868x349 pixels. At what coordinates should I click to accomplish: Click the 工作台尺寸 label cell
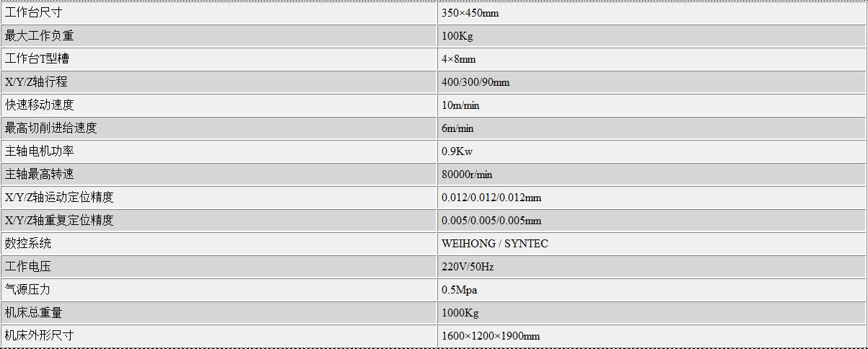point(219,13)
